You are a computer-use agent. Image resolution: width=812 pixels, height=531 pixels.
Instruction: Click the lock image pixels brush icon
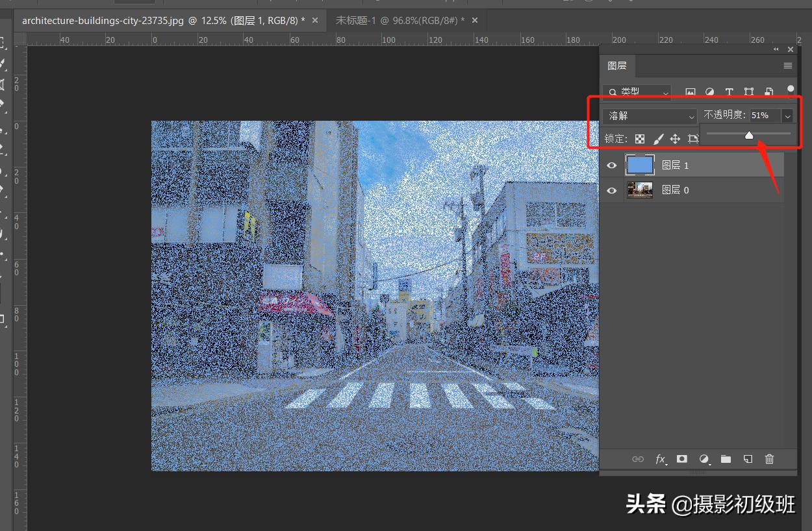tap(657, 139)
